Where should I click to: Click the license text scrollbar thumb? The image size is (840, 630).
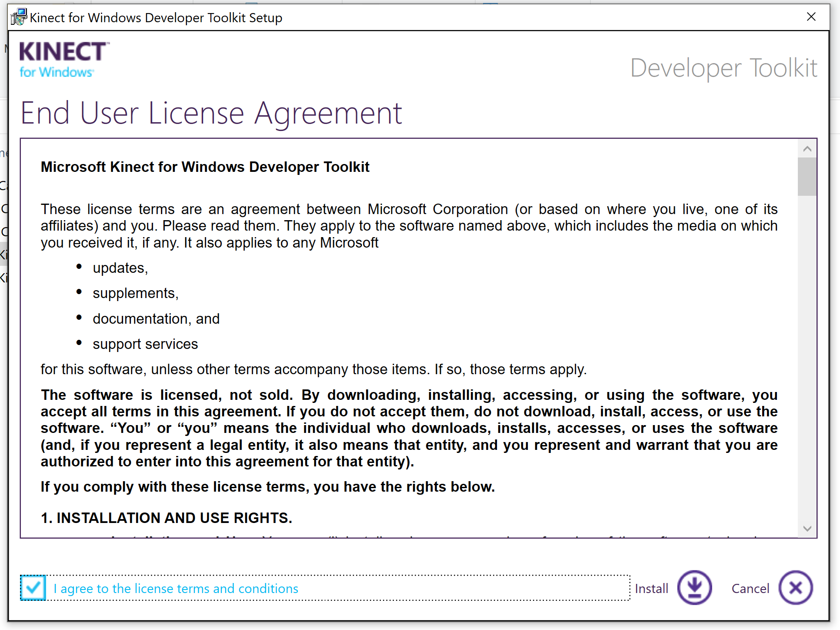pos(807,177)
